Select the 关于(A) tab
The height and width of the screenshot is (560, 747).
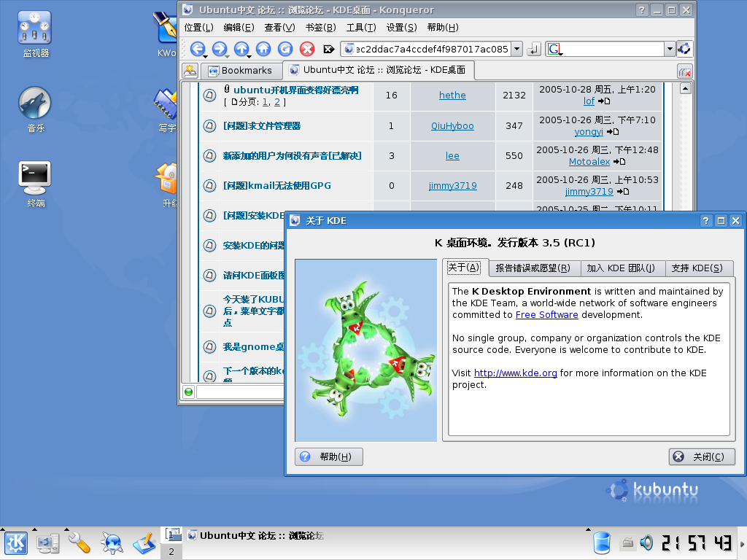[x=463, y=267]
